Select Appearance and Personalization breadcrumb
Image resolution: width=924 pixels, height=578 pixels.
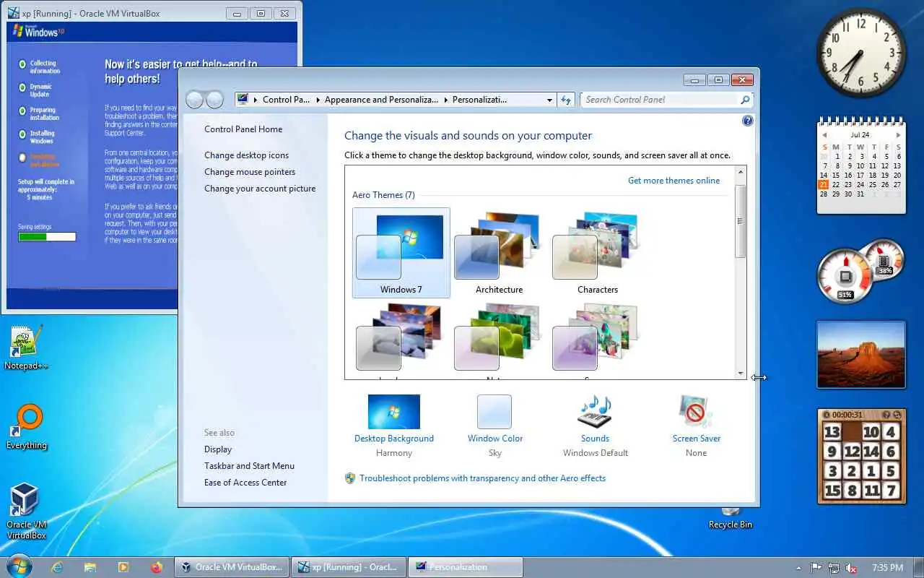pyautogui.click(x=381, y=100)
